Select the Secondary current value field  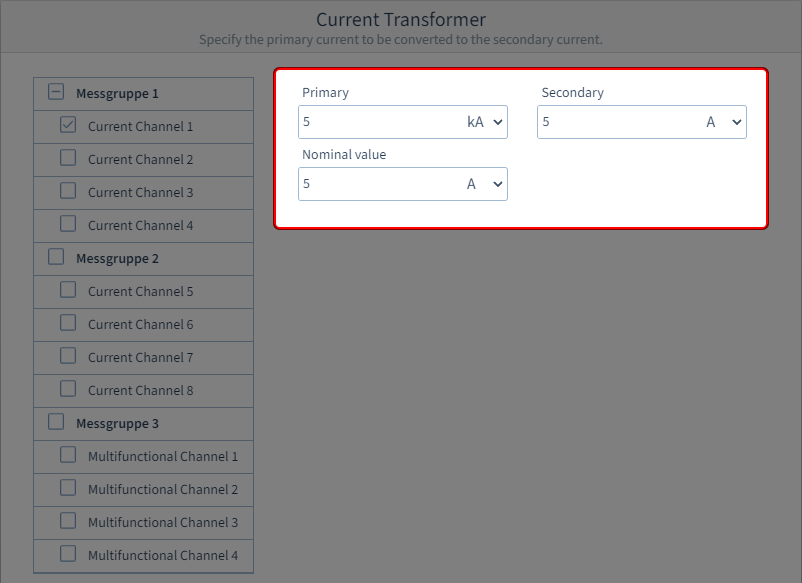[x=620, y=121]
